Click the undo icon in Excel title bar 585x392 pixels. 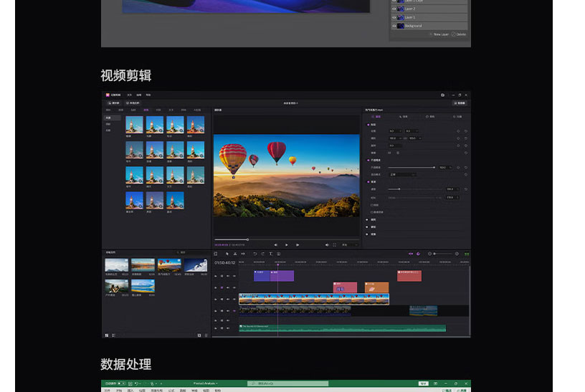(136, 383)
